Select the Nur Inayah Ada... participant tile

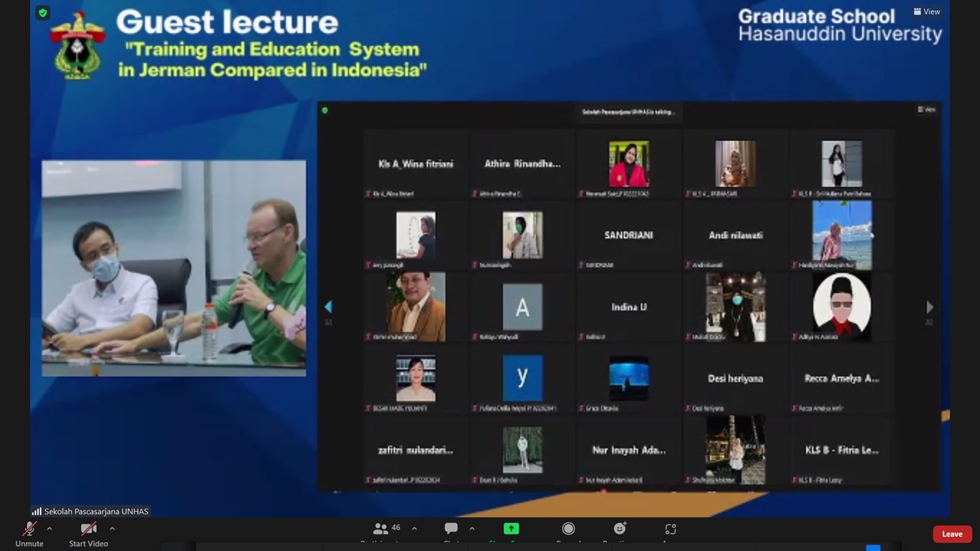(629, 451)
